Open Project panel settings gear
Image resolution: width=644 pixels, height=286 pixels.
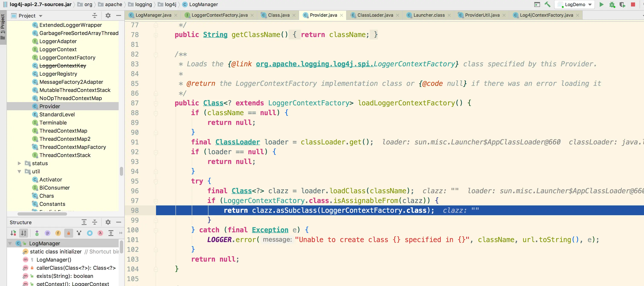click(x=108, y=16)
